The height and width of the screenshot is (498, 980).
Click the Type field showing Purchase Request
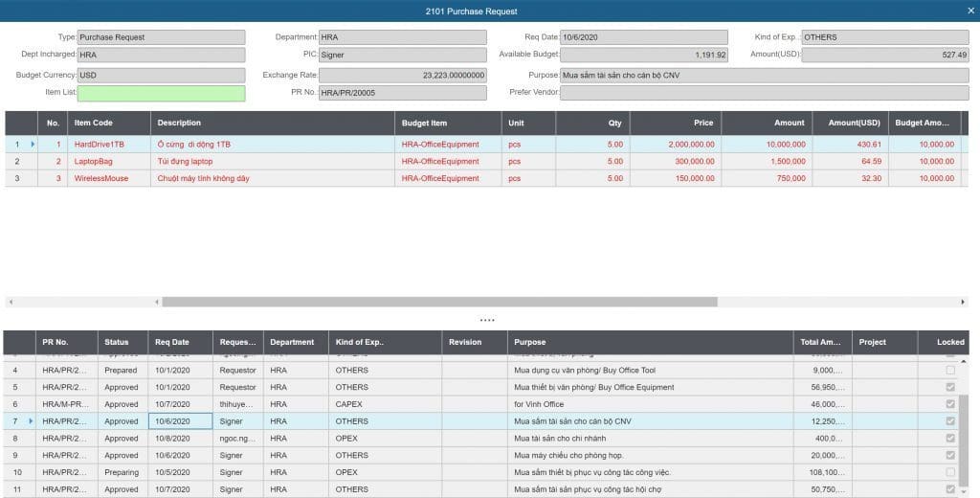pyautogui.click(x=161, y=37)
